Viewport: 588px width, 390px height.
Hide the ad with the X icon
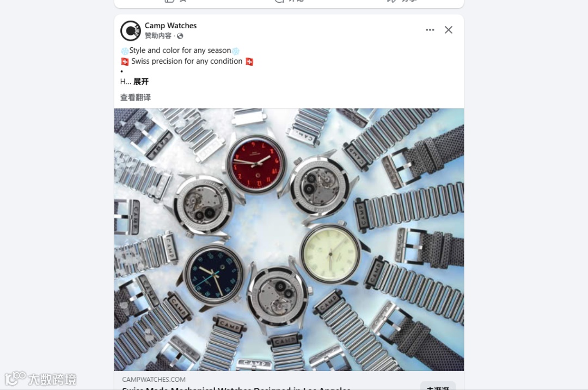point(449,29)
